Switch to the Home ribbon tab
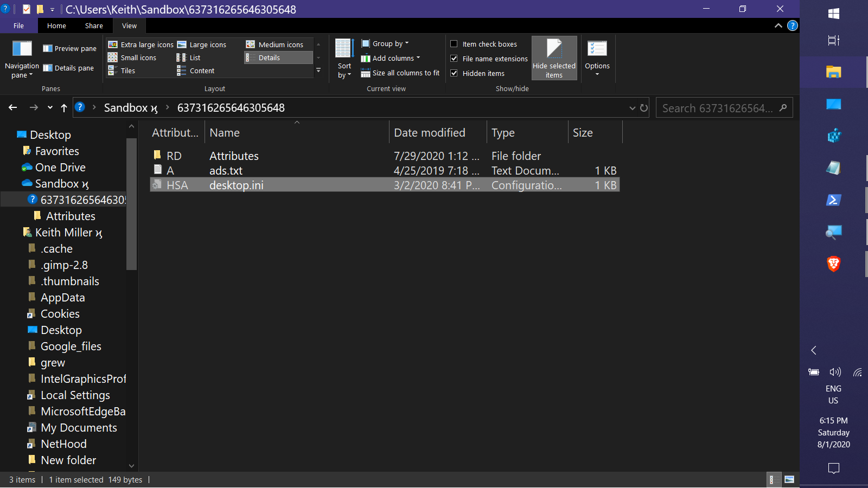The width and height of the screenshot is (868, 488). [56, 25]
